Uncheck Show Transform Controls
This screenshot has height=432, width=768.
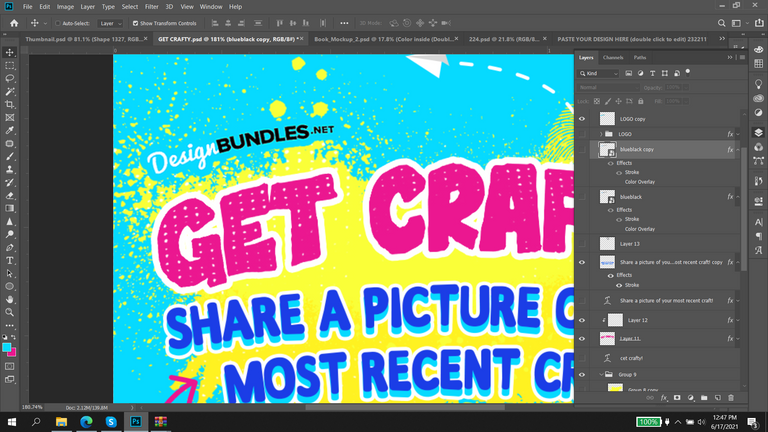coord(135,23)
